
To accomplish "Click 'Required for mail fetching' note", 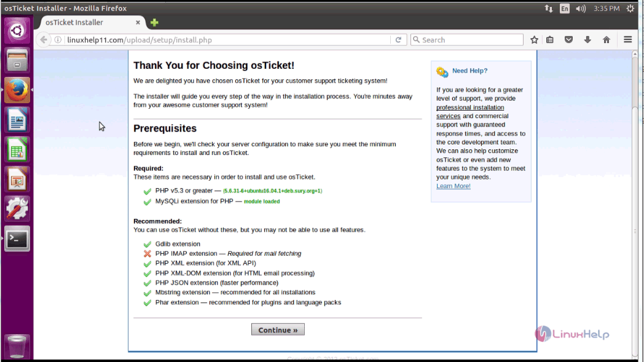I will click(264, 254).
